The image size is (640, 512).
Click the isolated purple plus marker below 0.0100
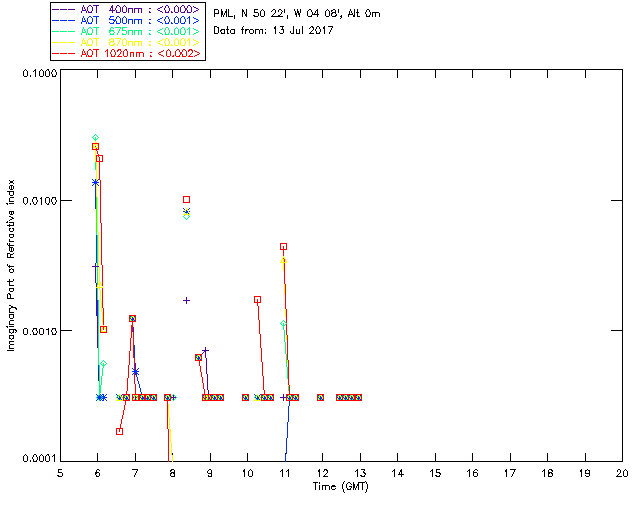pos(187,301)
